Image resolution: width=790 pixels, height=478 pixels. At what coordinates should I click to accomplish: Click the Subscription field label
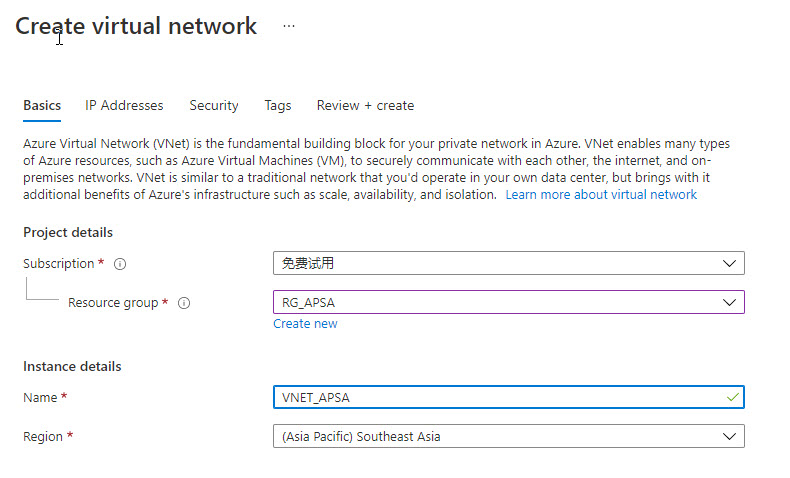click(58, 264)
